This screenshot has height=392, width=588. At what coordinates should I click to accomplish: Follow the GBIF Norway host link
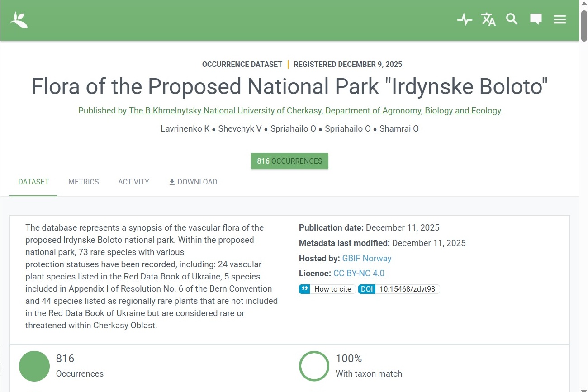pos(366,258)
